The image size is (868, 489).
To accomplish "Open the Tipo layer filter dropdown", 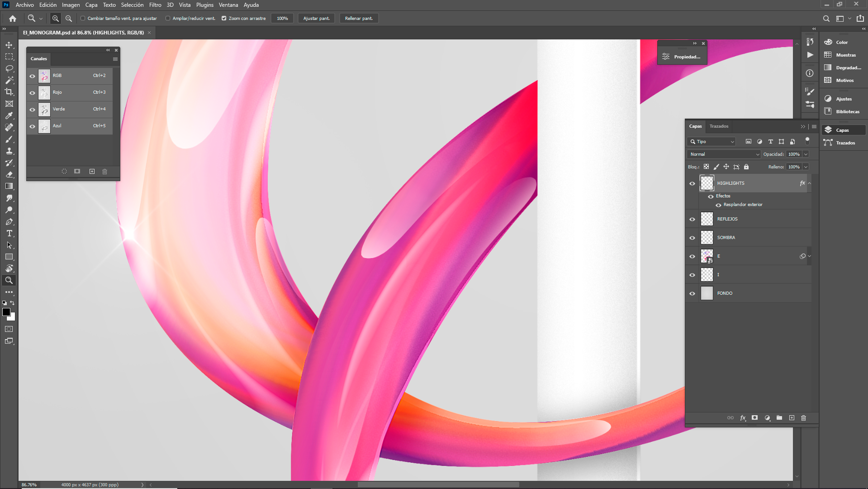I will (x=711, y=142).
